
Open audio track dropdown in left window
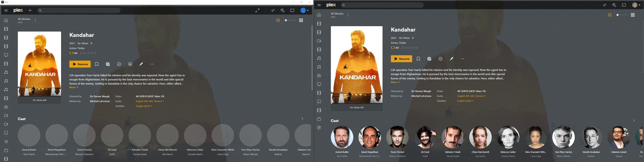pyautogui.click(x=150, y=101)
